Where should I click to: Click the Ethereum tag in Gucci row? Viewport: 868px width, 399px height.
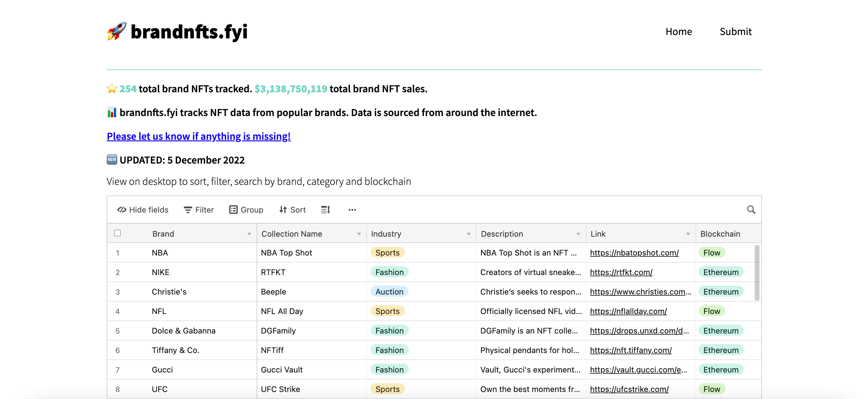721,370
